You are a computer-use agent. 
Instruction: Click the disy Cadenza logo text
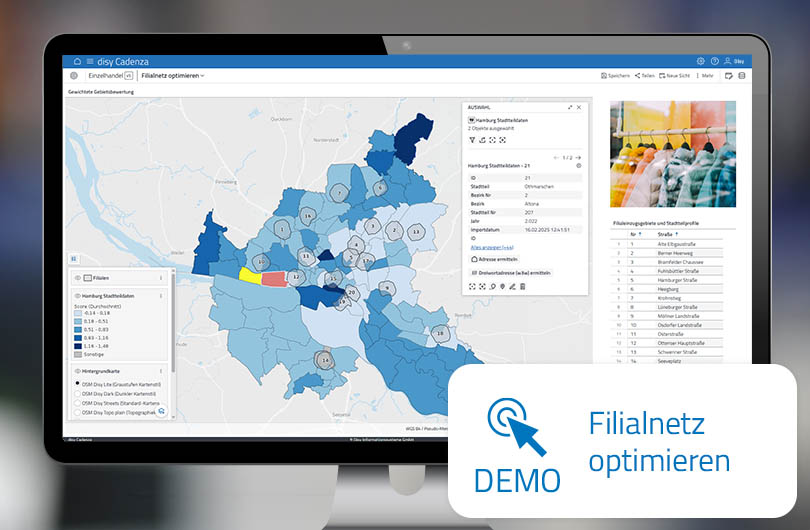click(x=123, y=61)
